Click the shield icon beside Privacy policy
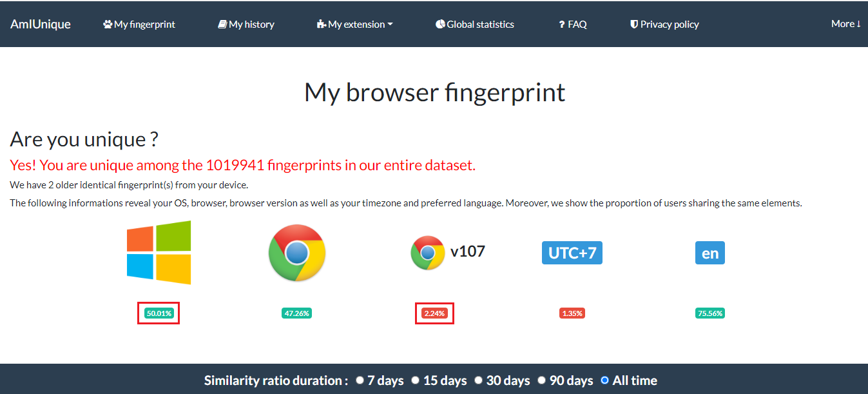Image resolution: width=868 pixels, height=394 pixels. (634, 25)
